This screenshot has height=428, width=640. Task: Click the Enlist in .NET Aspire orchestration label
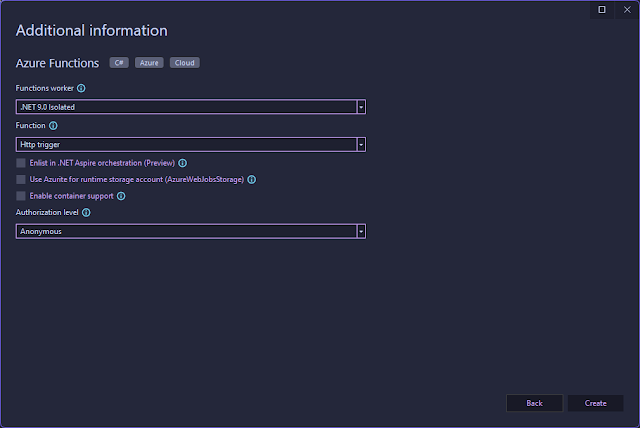(x=102, y=163)
